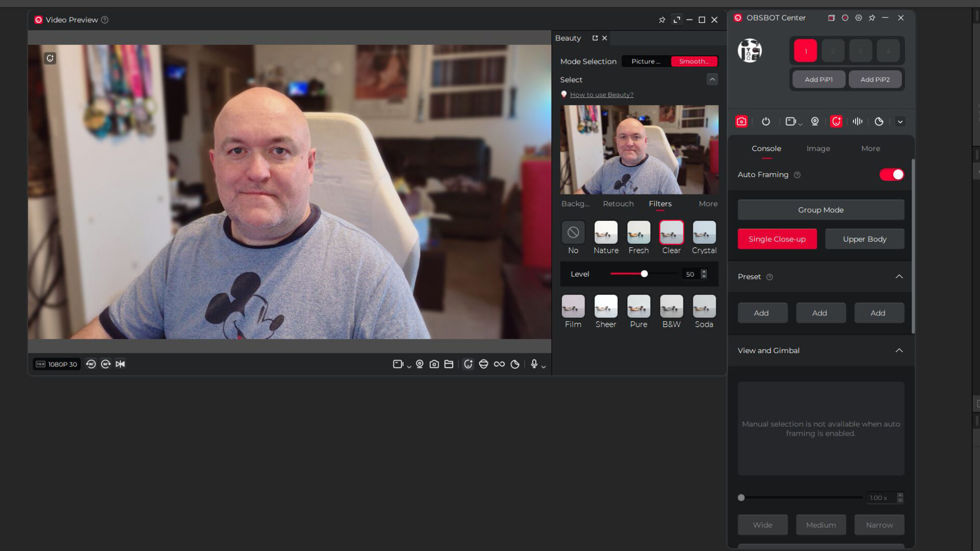This screenshot has width=980, height=551.
Task: Click the Narrow view button
Action: tap(880, 525)
